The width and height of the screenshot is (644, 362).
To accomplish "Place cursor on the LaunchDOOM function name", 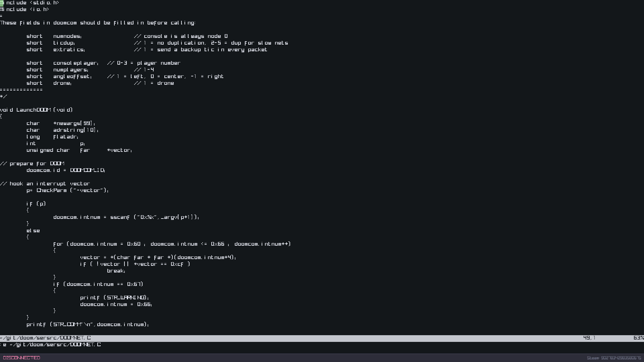I will click(34, 110).
